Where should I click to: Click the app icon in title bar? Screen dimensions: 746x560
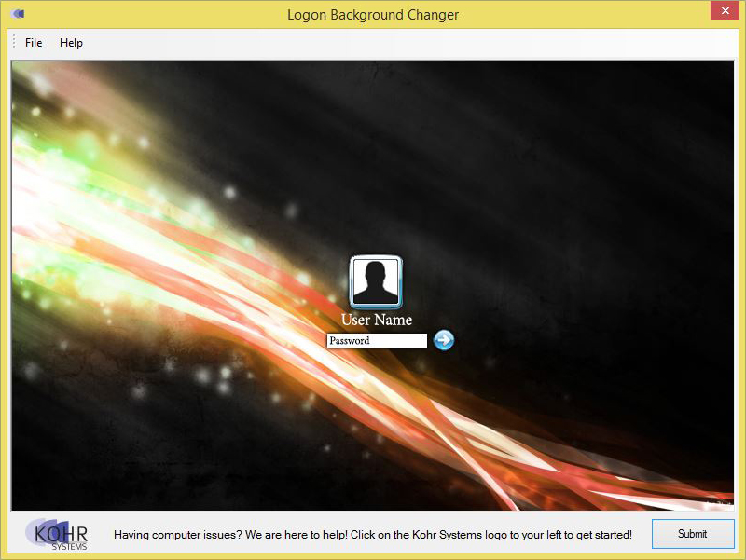(x=18, y=14)
